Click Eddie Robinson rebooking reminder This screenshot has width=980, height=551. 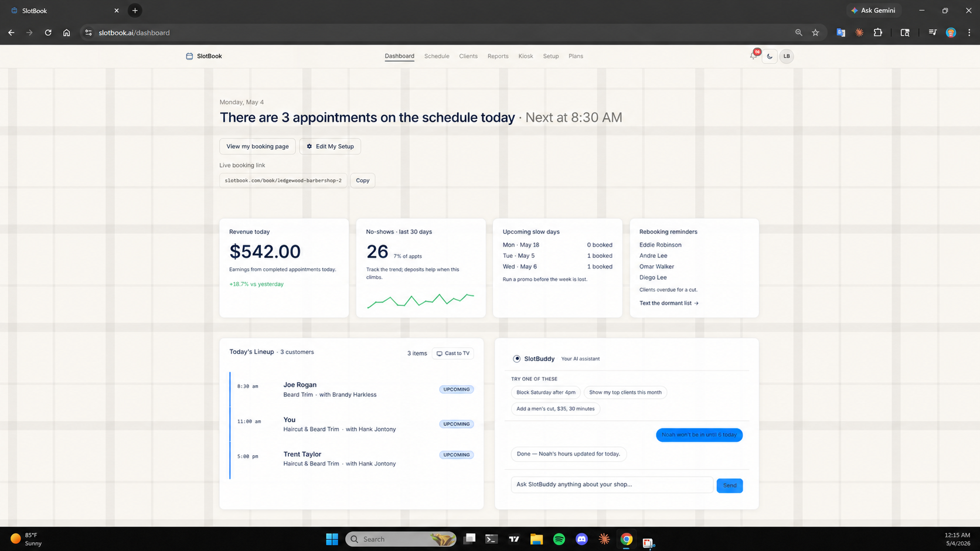(660, 245)
